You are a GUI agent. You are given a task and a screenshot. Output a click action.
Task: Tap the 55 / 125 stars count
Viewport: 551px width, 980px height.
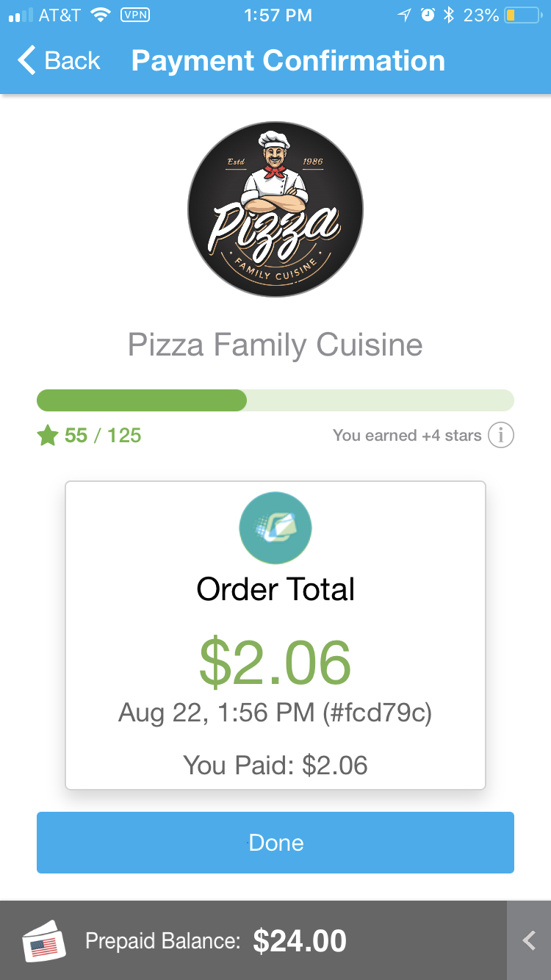click(103, 436)
